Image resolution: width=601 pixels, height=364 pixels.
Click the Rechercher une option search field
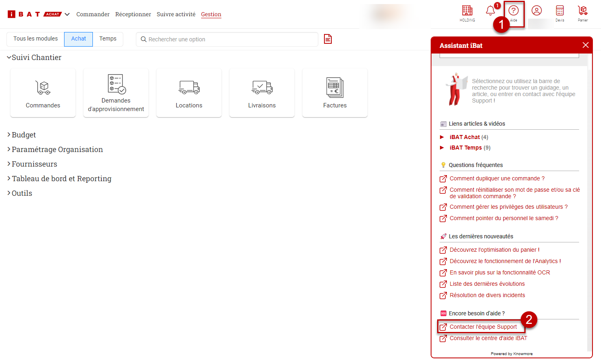(x=227, y=39)
